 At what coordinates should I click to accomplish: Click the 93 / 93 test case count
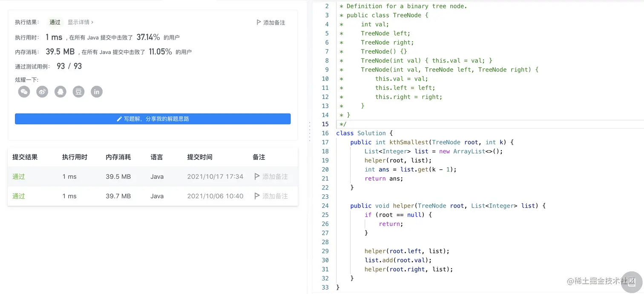(69, 66)
